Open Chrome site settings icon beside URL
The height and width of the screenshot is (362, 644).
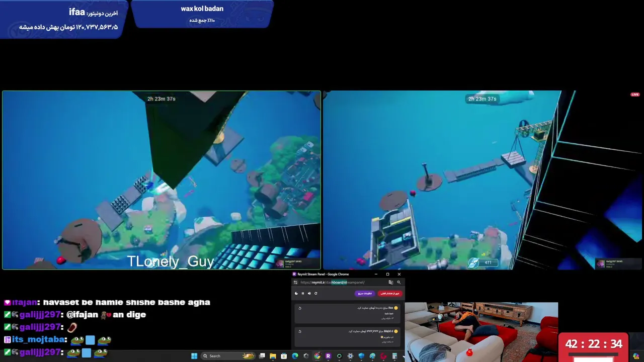pos(295,282)
